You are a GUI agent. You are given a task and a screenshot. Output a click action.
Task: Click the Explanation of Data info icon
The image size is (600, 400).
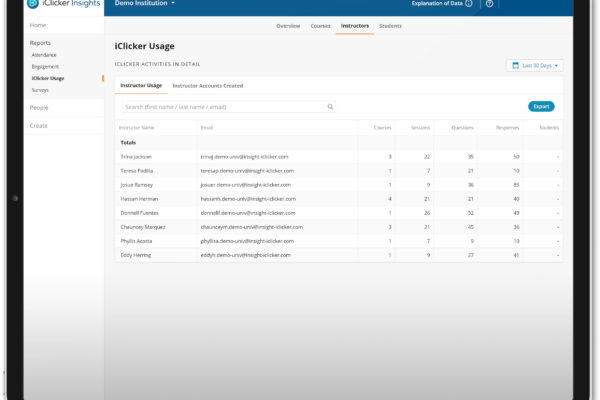(x=469, y=3)
